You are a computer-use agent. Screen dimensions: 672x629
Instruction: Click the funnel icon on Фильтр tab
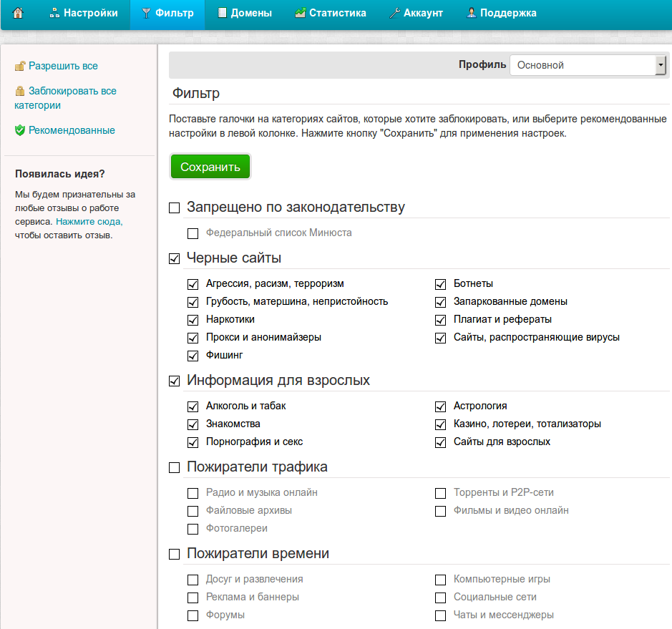tap(147, 13)
